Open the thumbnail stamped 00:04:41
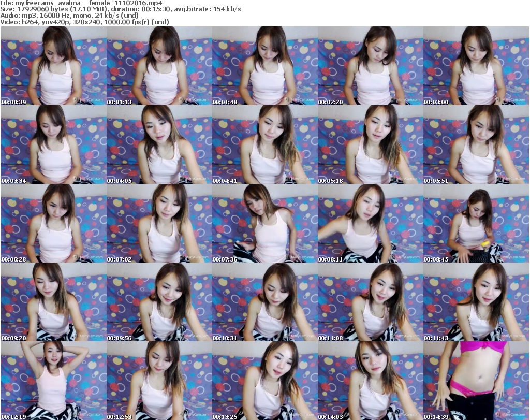 tap(264, 144)
